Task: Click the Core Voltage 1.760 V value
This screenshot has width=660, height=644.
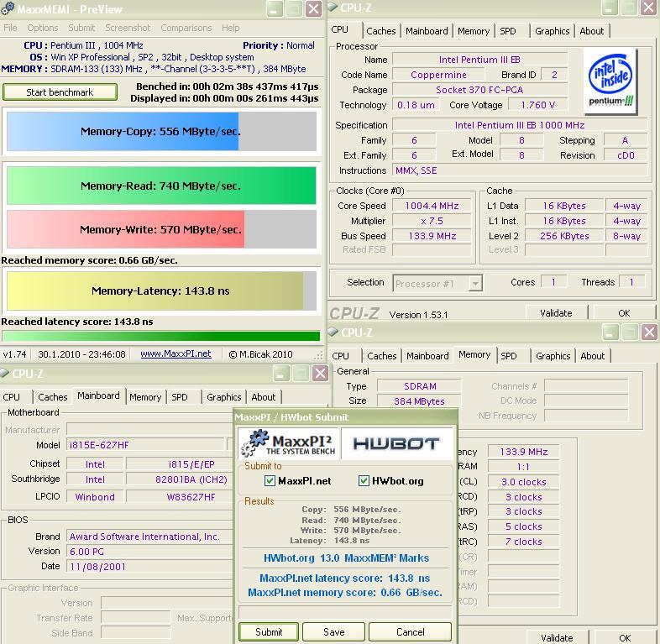Action: coord(537,105)
